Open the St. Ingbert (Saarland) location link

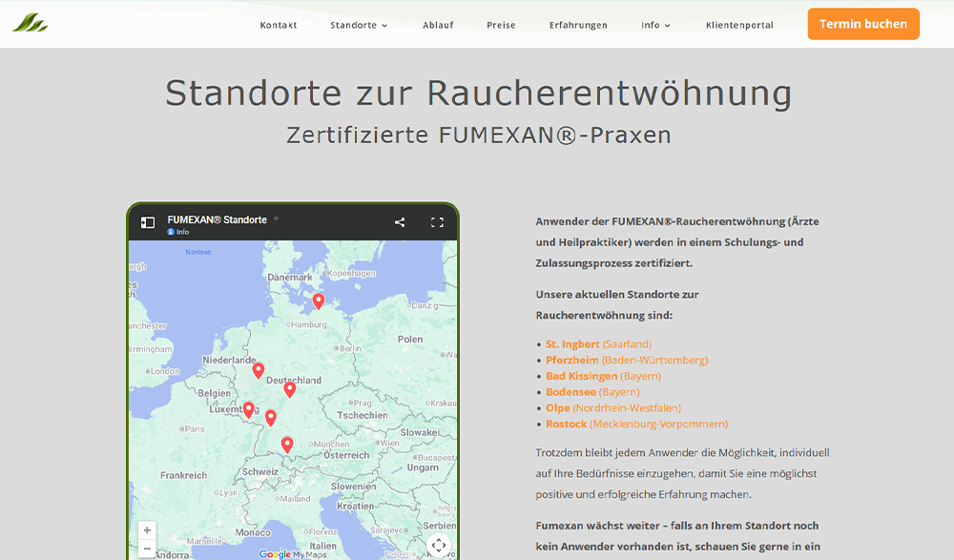(599, 343)
